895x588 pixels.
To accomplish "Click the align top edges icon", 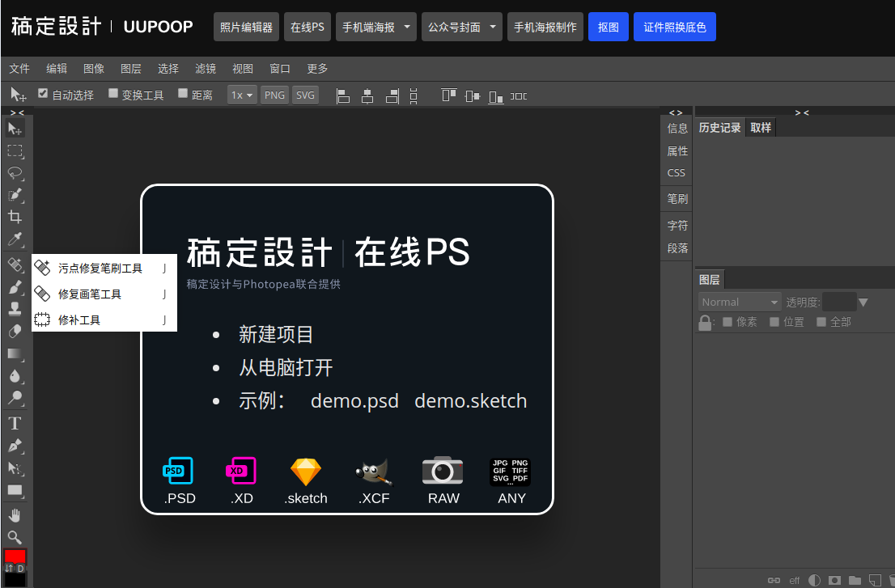I will [449, 95].
